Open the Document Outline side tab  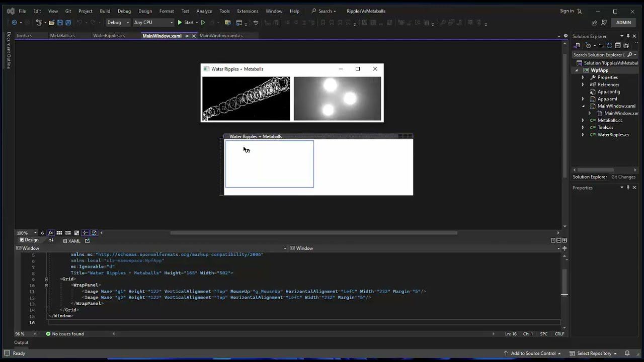pos(9,50)
